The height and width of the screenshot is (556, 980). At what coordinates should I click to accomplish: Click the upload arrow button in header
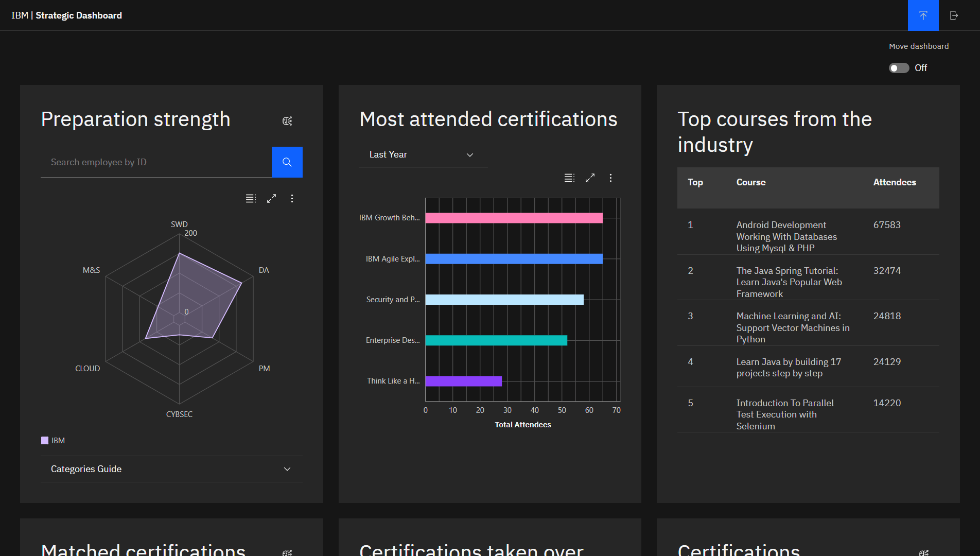coord(923,15)
